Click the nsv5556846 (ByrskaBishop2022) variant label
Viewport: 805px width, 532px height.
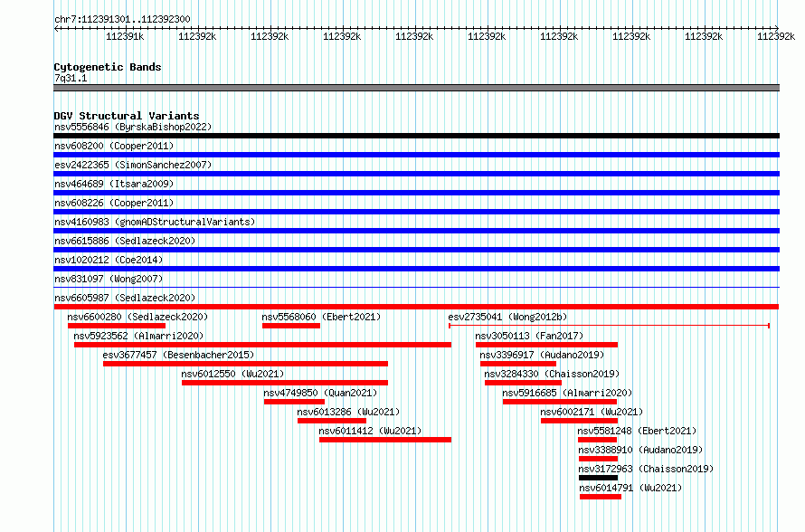click(133, 127)
